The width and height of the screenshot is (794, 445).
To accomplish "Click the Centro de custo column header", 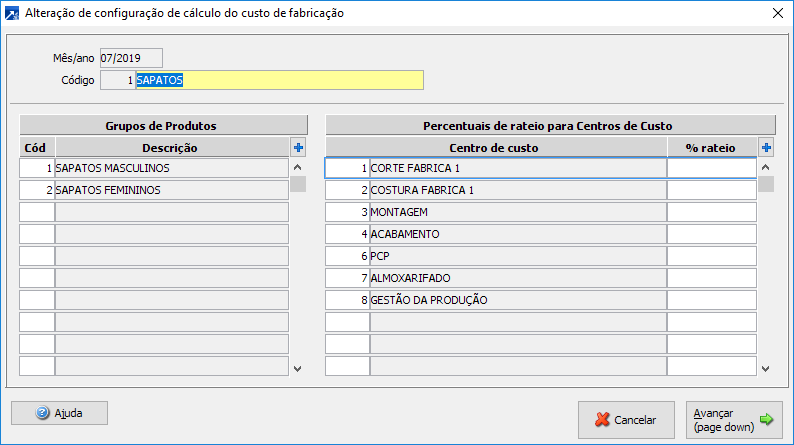I will pyautogui.click(x=496, y=147).
